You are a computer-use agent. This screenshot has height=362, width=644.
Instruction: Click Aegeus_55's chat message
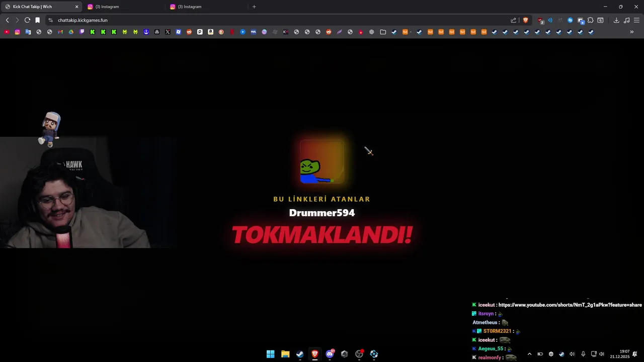[x=492, y=349]
